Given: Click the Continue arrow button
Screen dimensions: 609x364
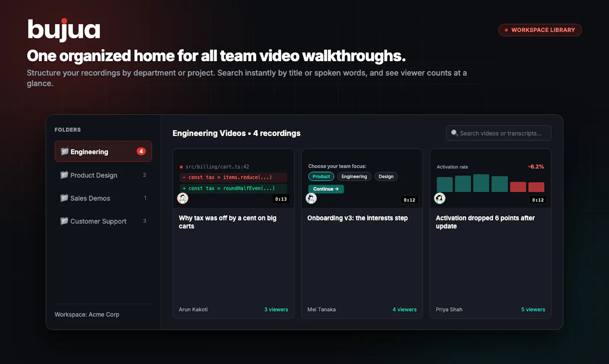Looking at the screenshot, I should click(326, 189).
